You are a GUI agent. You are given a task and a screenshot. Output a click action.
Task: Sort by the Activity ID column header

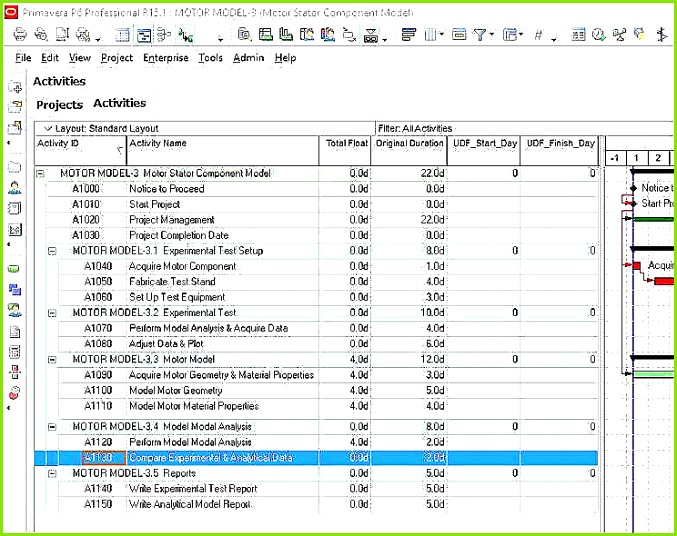(80, 150)
